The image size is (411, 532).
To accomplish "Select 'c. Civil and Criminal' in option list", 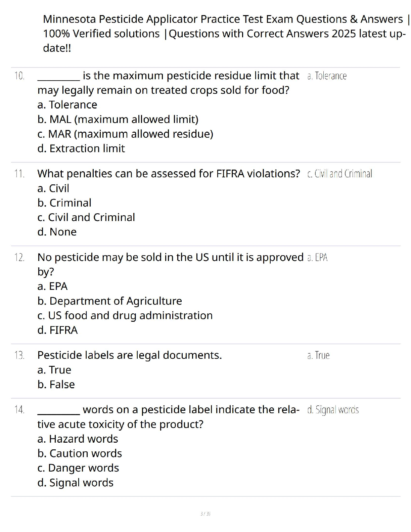I will [x=86, y=217].
